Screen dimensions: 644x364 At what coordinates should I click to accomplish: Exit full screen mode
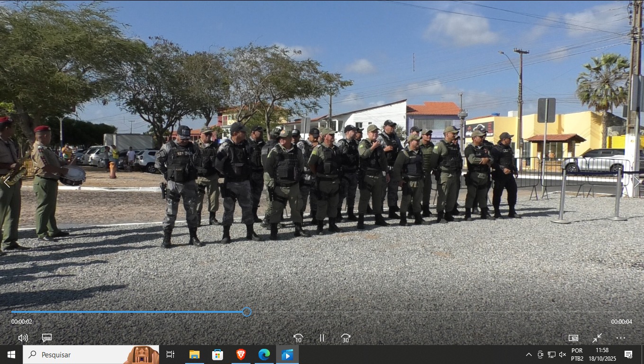(x=597, y=338)
